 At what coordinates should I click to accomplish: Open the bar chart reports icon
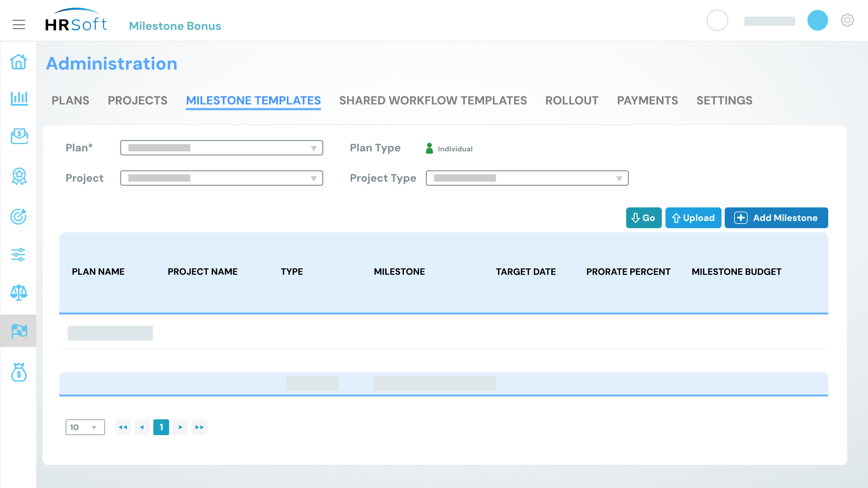click(x=19, y=98)
